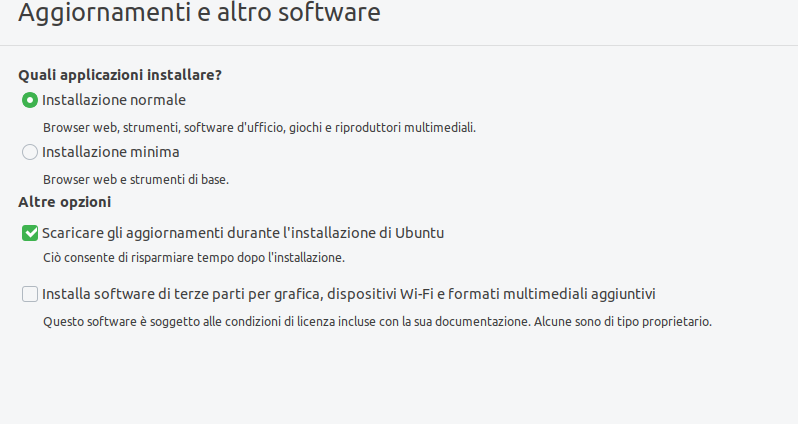Click the 'Aggiornamenti e altro software' title
This screenshot has height=424, width=798.
pos(199,16)
